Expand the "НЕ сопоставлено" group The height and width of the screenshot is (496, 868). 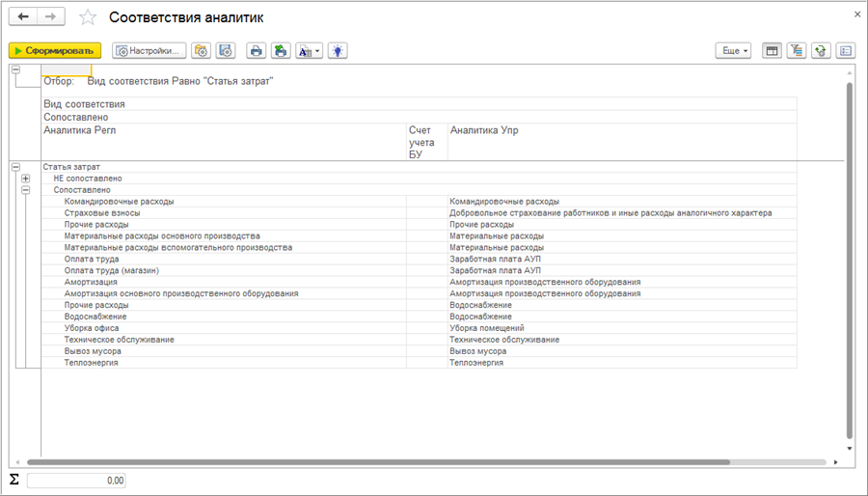point(26,179)
